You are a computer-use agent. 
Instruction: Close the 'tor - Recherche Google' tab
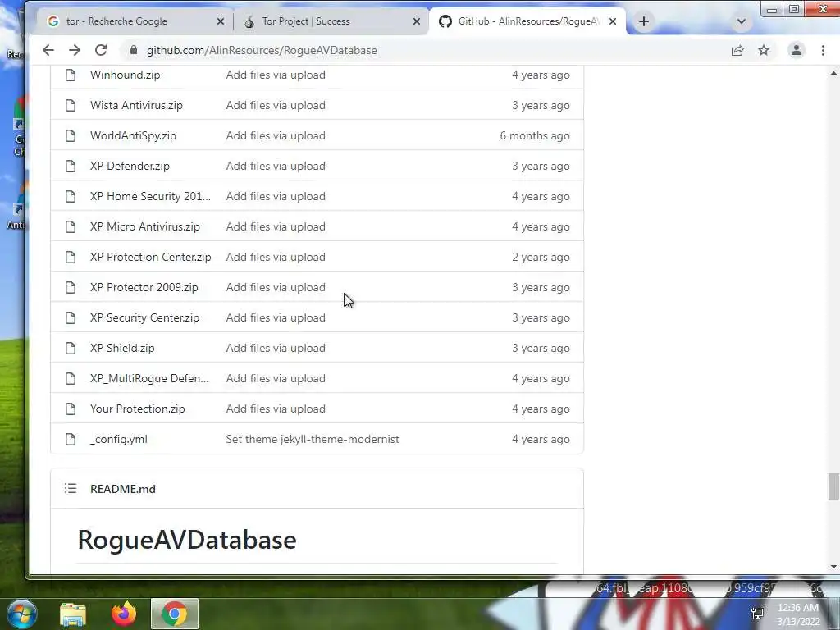point(220,21)
